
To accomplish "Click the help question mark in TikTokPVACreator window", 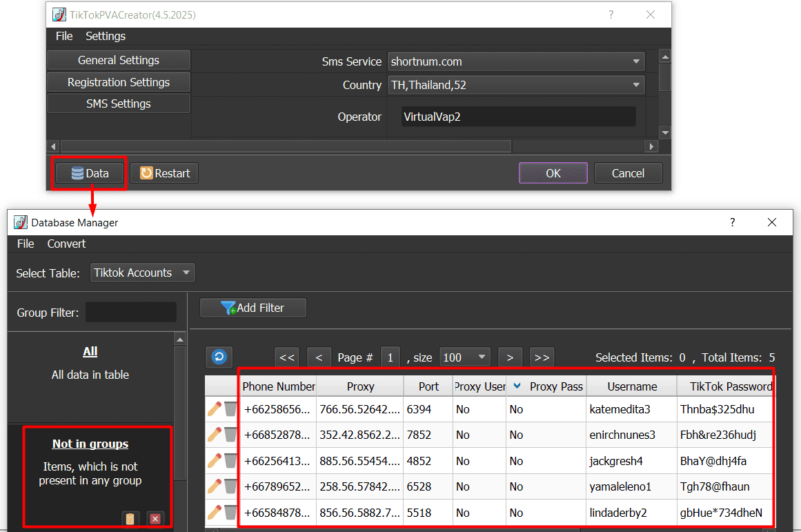I will pos(611,14).
